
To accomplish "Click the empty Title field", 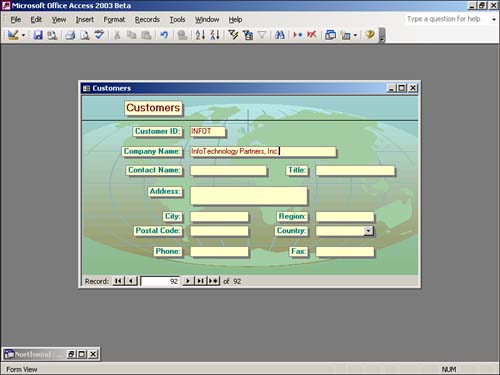I will point(355,170).
